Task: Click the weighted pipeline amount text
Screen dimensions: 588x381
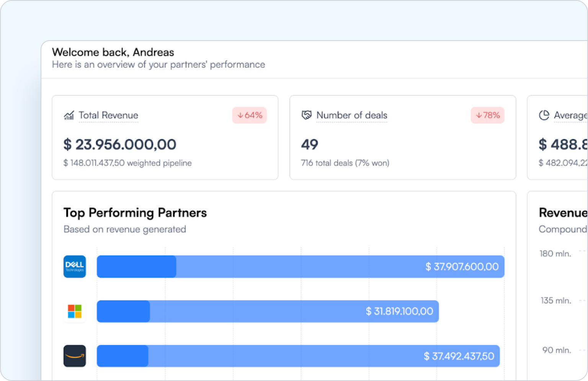Action: point(127,163)
